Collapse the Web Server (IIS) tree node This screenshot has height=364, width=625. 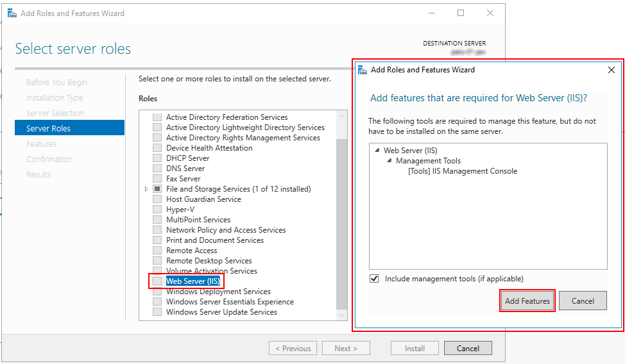pos(377,151)
